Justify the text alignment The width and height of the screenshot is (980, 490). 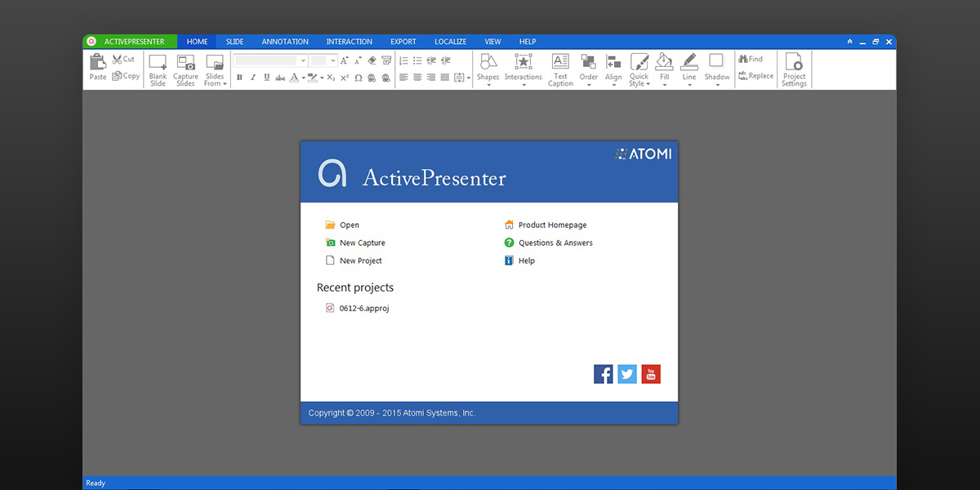point(445,78)
